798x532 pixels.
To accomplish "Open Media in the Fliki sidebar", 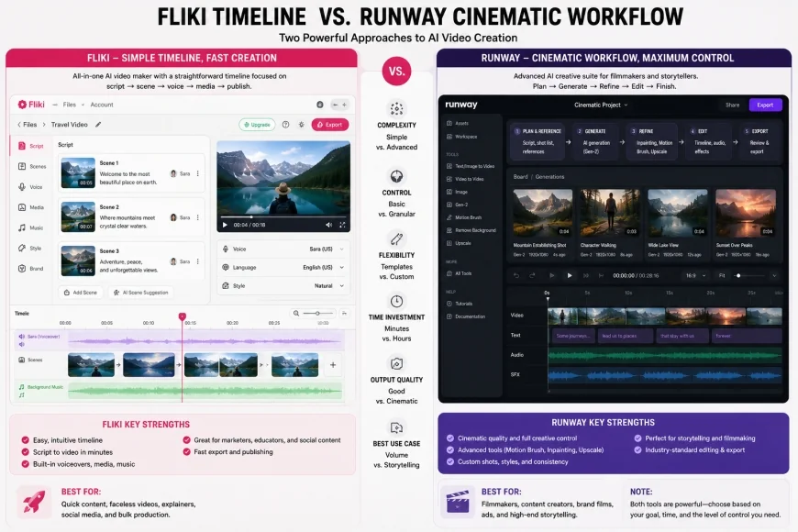I will [31, 207].
